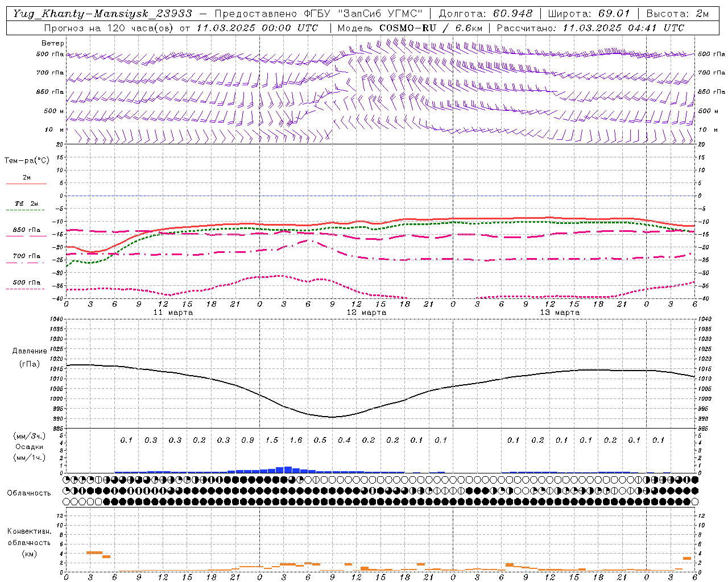Select the (мм/3ч.) unit label

[30, 436]
